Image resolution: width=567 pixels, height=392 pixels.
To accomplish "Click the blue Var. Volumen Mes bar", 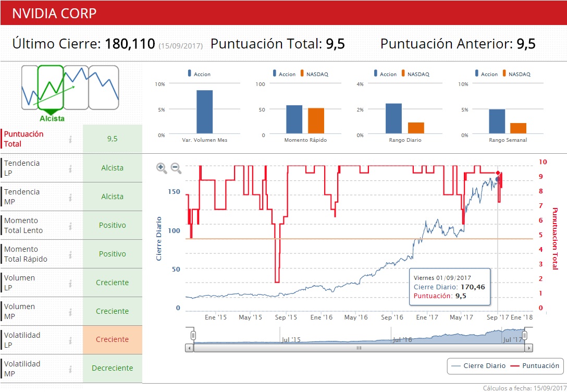I will [x=205, y=112].
